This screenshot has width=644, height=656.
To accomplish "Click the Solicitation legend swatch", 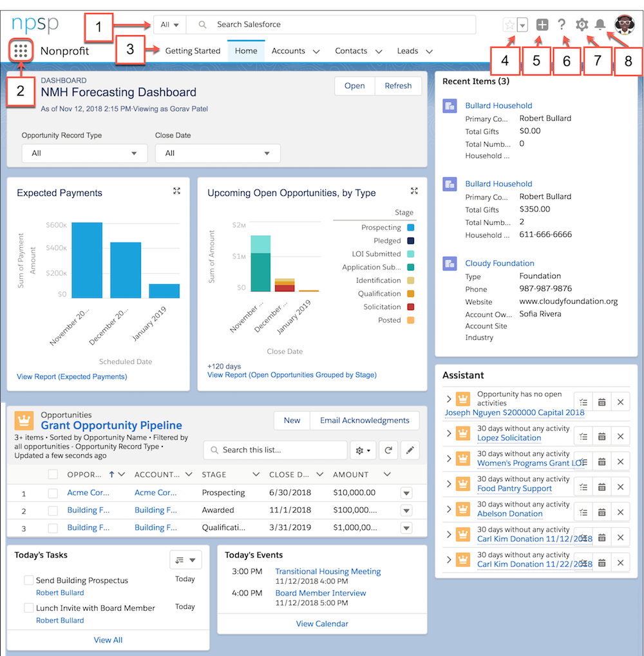I will [411, 307].
